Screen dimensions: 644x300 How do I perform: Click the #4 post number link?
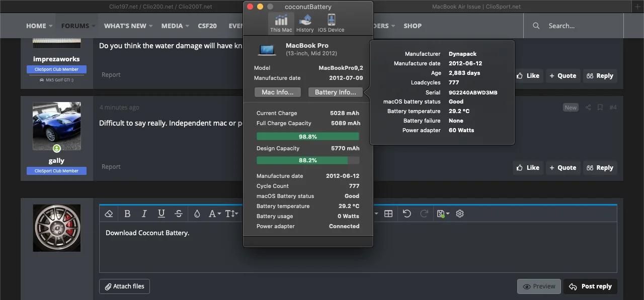613,108
